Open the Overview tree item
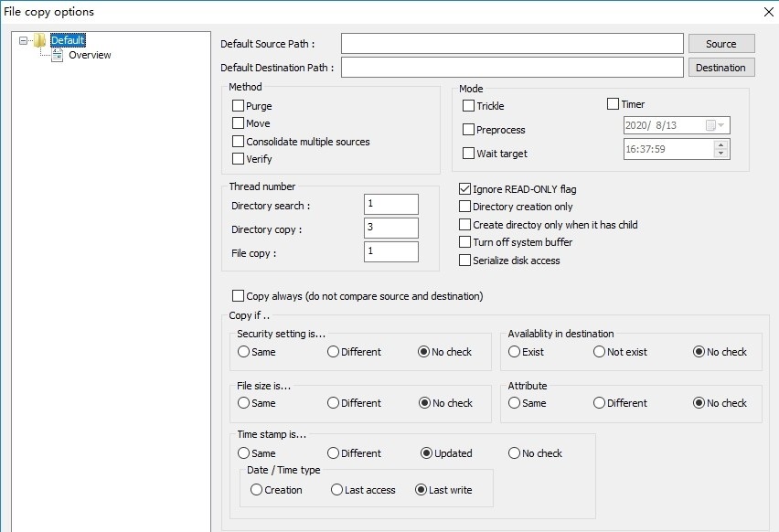The width and height of the screenshot is (779, 532). pyautogui.click(x=90, y=55)
